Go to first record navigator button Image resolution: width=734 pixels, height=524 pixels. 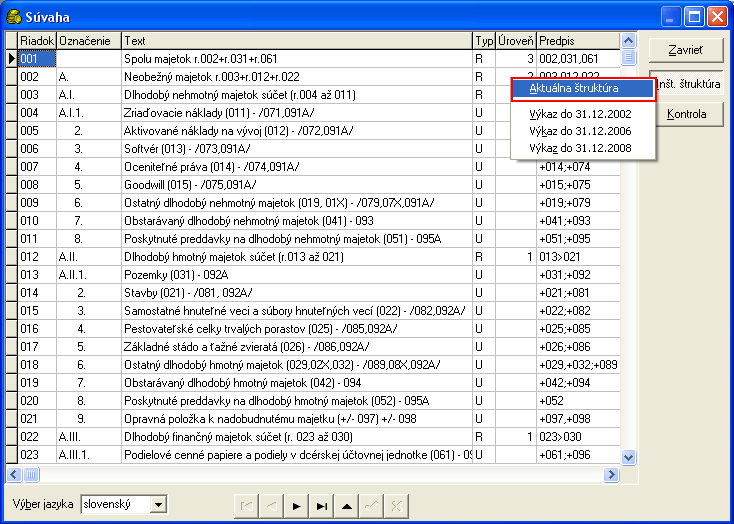pos(246,506)
